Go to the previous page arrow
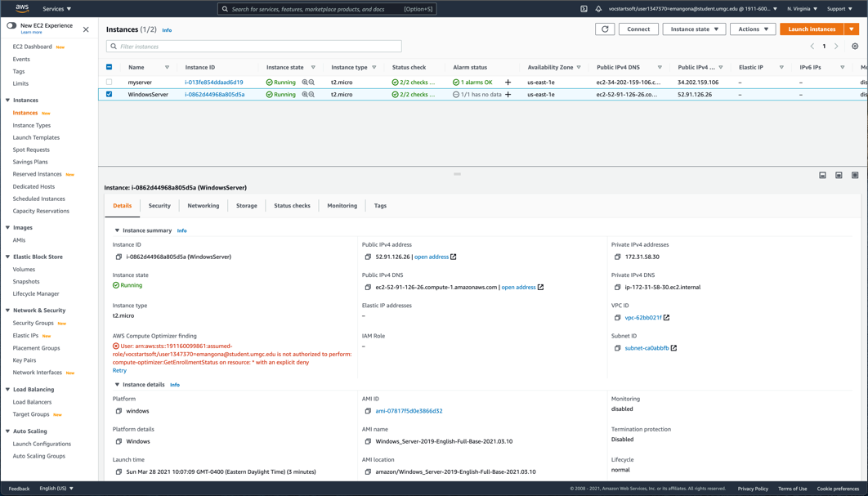868x496 pixels. tap(812, 47)
